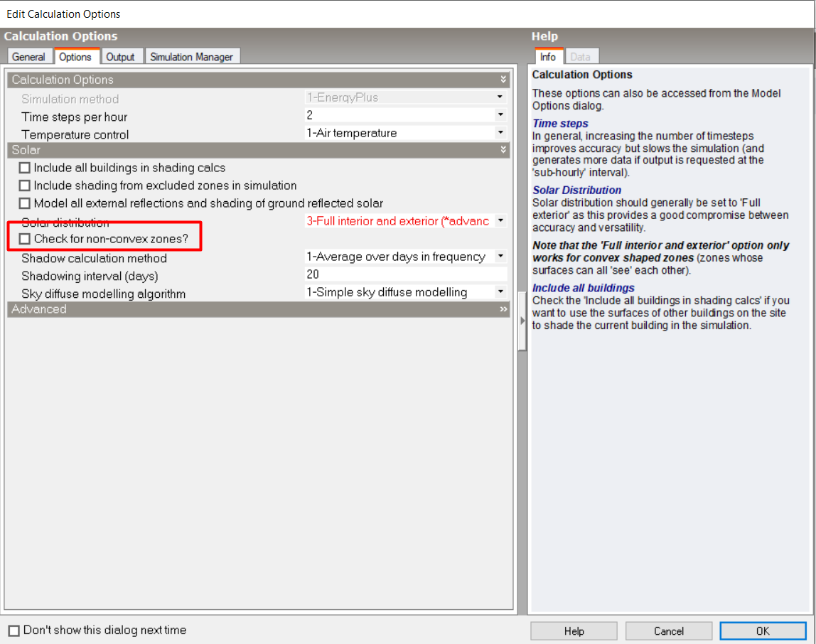The height and width of the screenshot is (644, 816).
Task: Switch to the General tab
Action: pos(28,57)
